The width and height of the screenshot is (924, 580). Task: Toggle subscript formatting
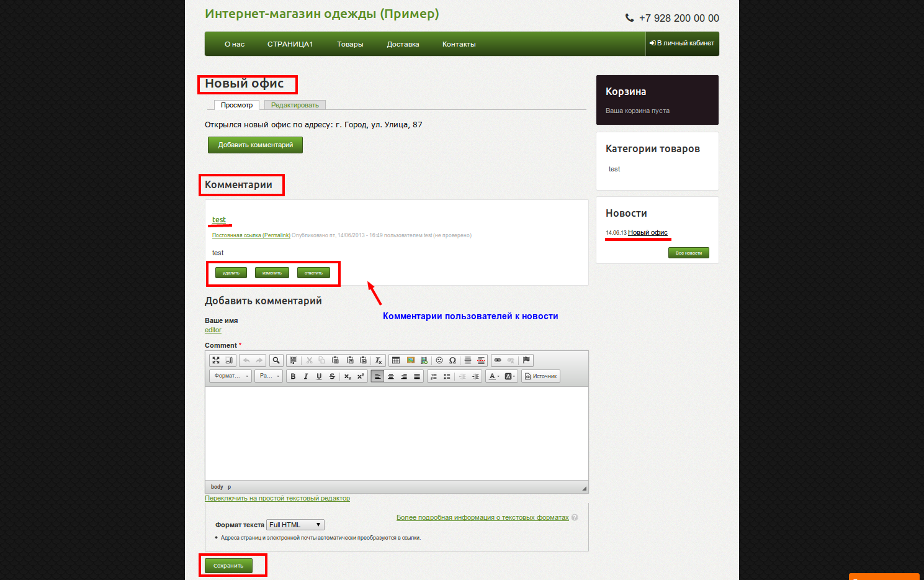click(348, 376)
